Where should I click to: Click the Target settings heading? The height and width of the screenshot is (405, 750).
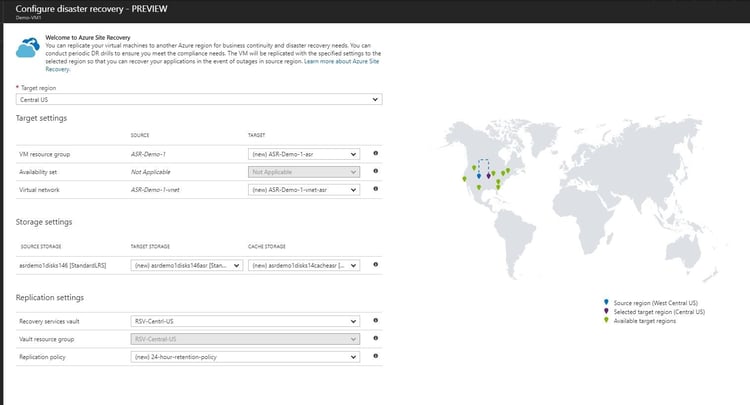tap(41, 118)
